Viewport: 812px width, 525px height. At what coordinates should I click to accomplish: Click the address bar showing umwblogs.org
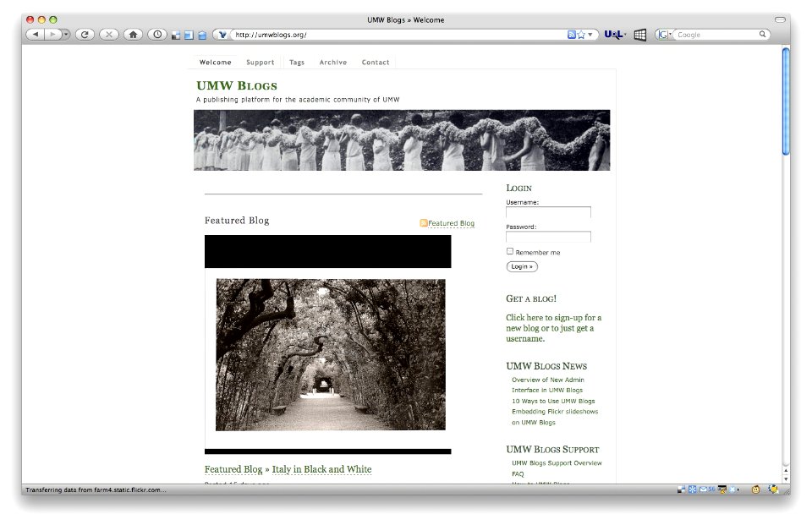click(x=398, y=35)
